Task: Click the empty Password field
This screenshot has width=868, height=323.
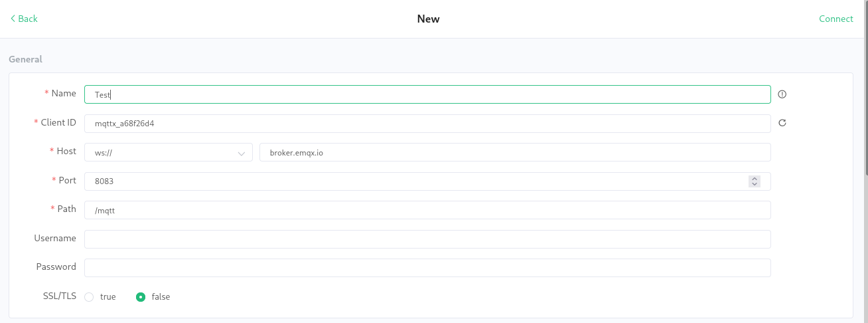Action: [427, 268]
